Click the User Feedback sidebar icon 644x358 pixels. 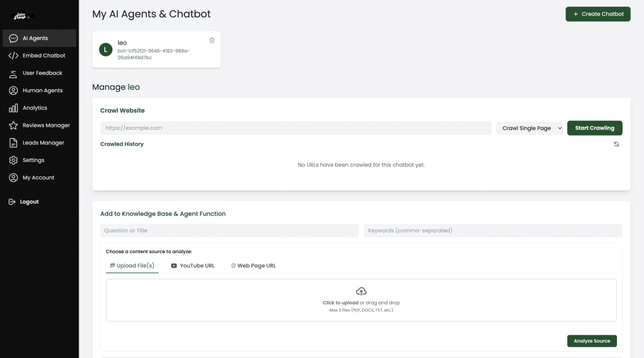point(13,73)
